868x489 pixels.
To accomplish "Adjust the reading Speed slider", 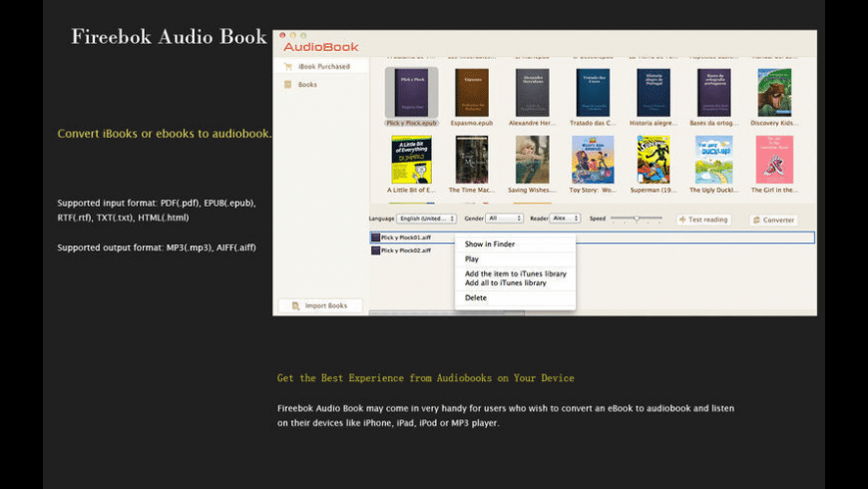I will (637, 219).
